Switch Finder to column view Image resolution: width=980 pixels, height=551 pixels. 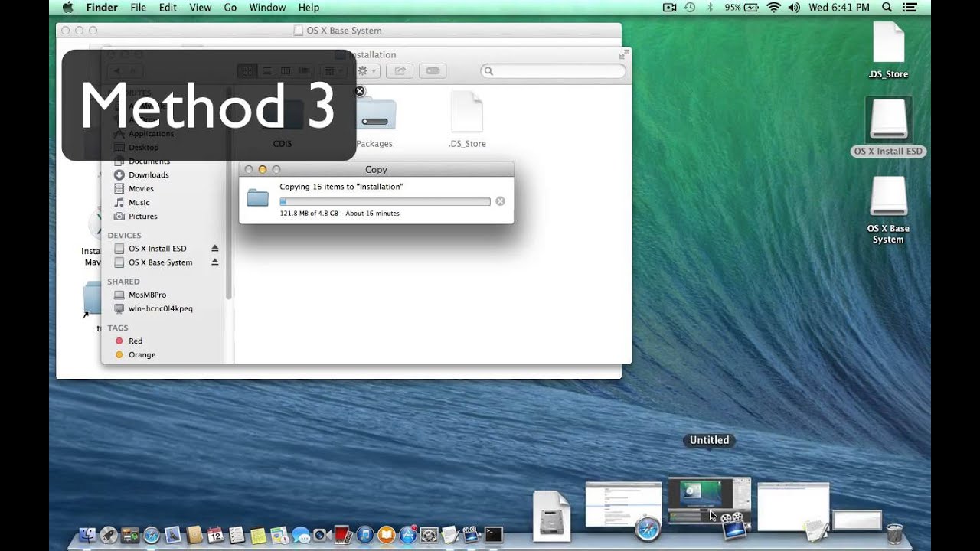pyautogui.click(x=286, y=70)
